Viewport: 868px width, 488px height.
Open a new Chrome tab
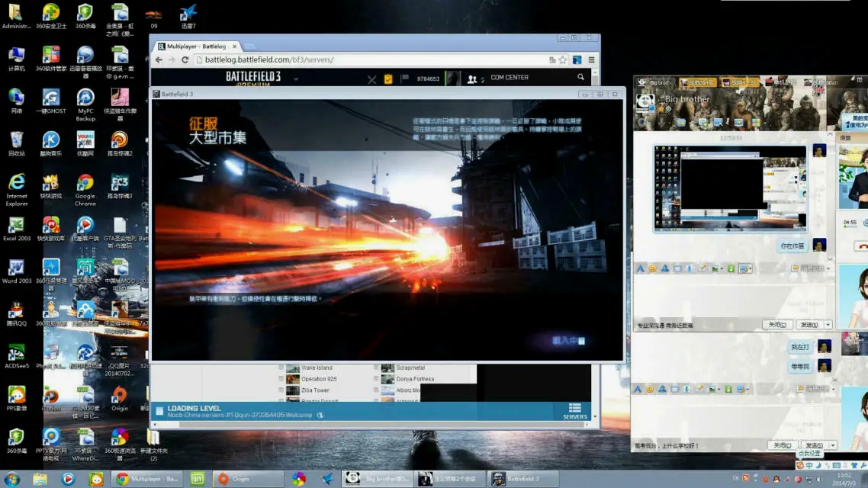coord(249,47)
